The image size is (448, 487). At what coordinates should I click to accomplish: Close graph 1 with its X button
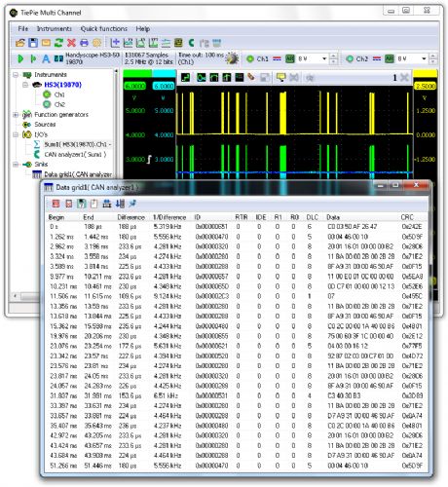[x=404, y=78]
